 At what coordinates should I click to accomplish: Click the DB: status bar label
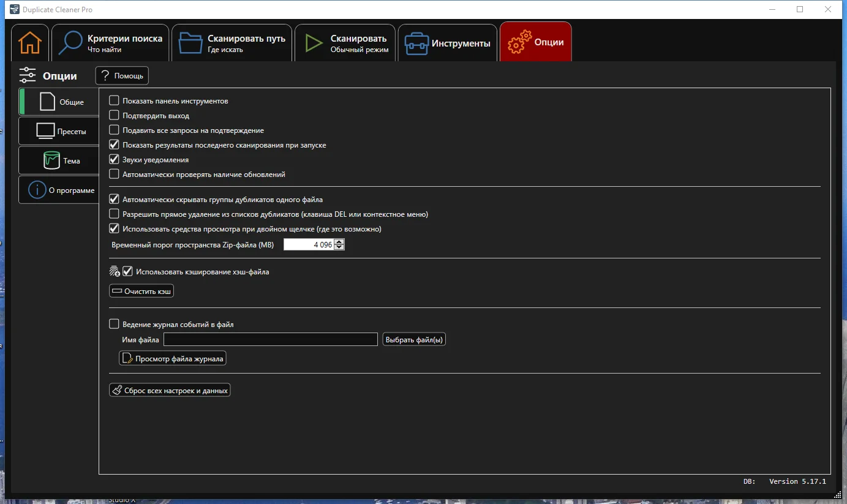749,481
